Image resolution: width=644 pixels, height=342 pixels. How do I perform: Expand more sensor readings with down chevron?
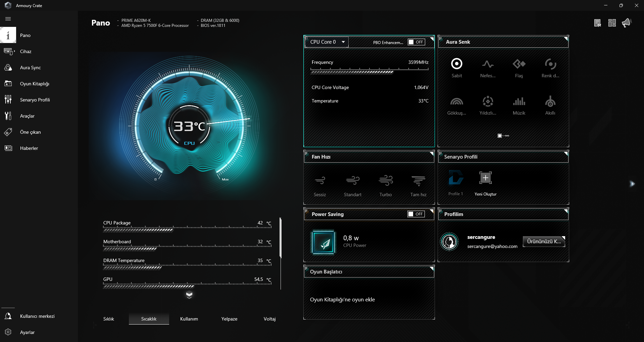[x=189, y=295]
